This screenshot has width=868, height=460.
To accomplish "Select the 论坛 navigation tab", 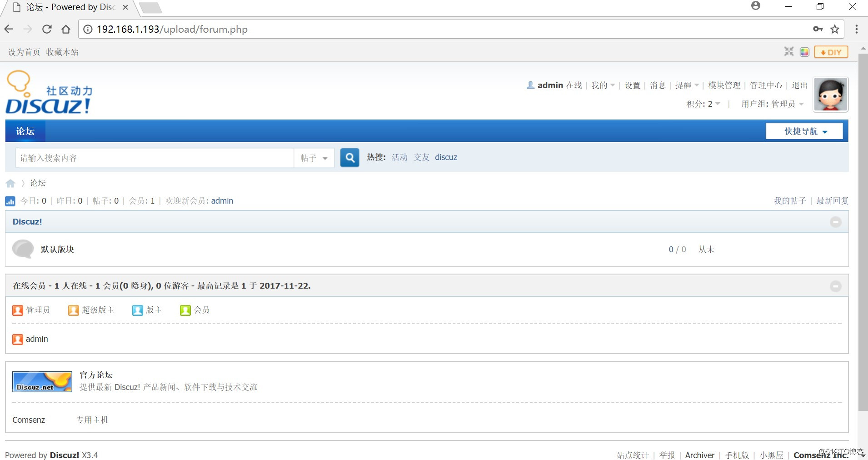I will click(x=25, y=131).
